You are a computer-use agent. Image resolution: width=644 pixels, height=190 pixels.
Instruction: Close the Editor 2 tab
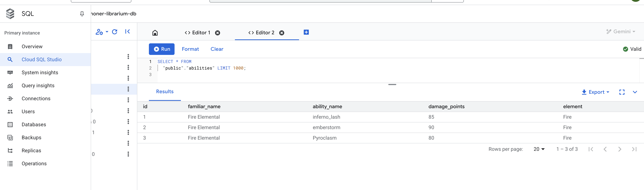click(x=282, y=33)
